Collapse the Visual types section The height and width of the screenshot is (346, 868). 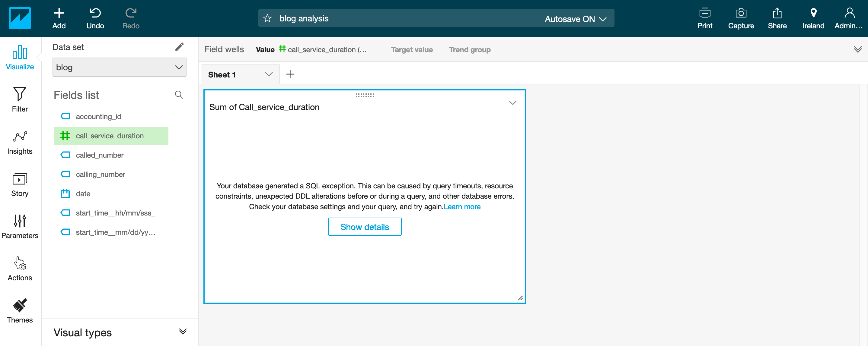click(x=183, y=332)
